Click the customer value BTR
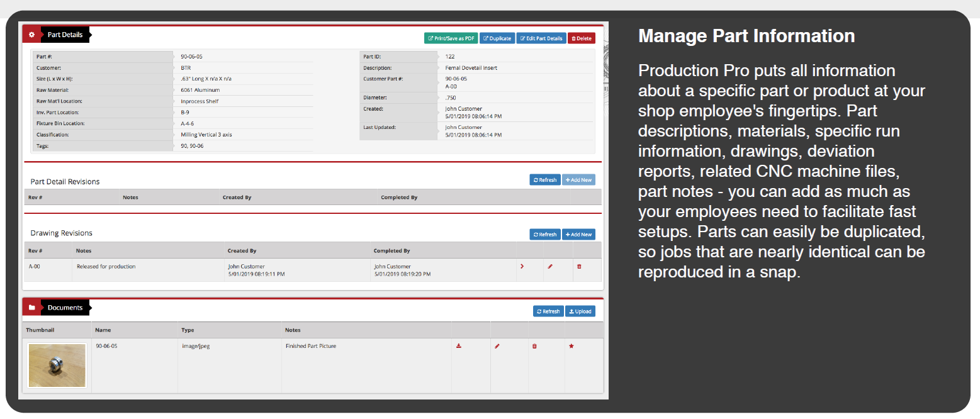 click(x=186, y=68)
